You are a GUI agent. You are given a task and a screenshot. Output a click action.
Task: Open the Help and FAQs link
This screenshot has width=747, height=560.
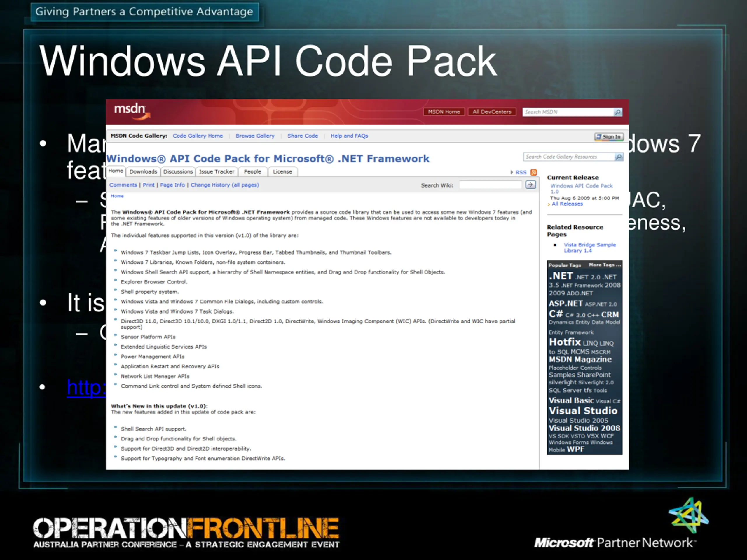pyautogui.click(x=349, y=136)
